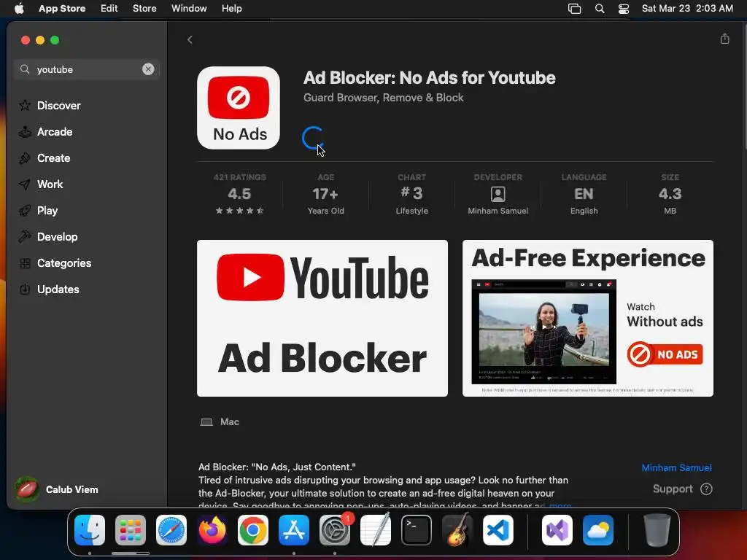Image resolution: width=747 pixels, height=560 pixels.
Task: Open Trash from the dock
Action: coord(657,530)
